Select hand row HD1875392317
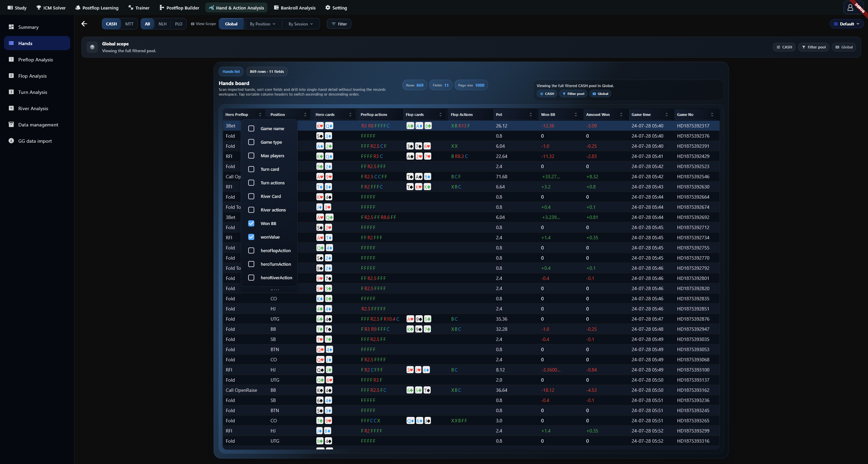The width and height of the screenshot is (868, 464). point(471,126)
